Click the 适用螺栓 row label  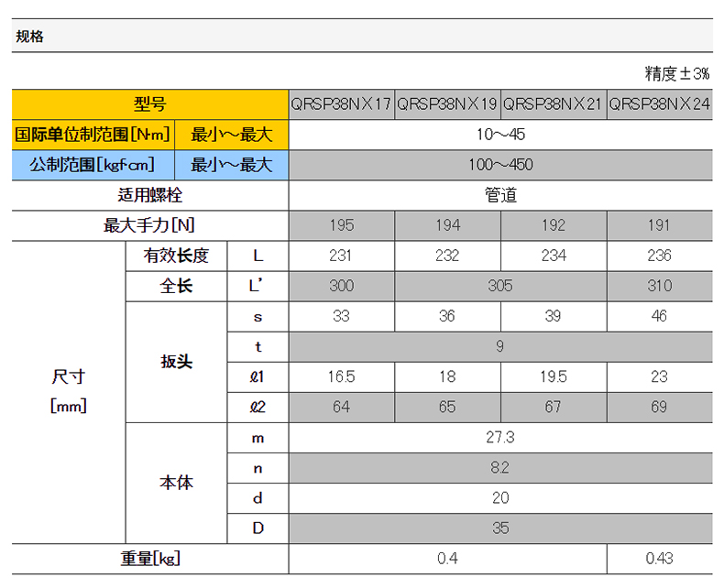click(x=150, y=195)
